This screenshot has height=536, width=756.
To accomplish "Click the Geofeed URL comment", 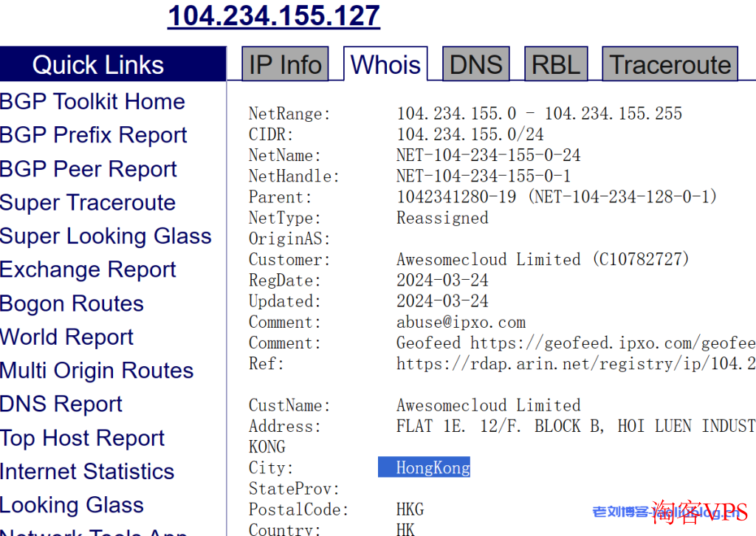I will click(x=576, y=343).
